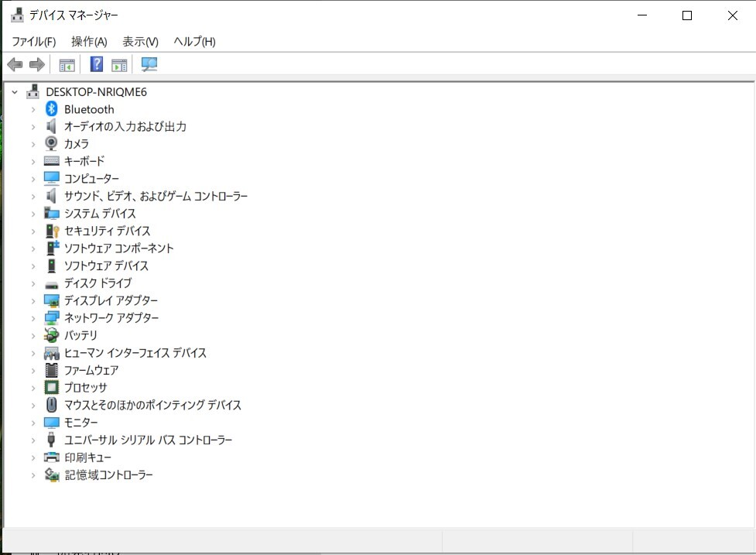This screenshot has height=555, width=756.
Task: Select the プロセッサ CPU icon
Action: [51, 387]
